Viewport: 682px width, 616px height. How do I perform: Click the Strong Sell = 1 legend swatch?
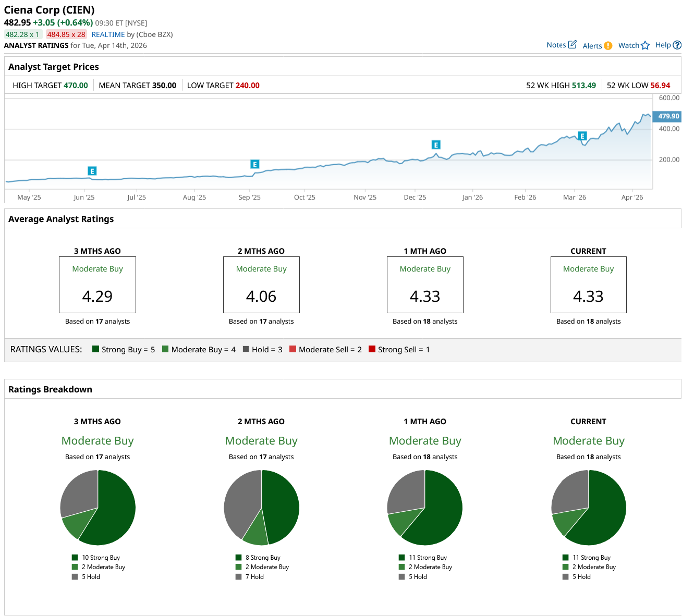tap(372, 349)
